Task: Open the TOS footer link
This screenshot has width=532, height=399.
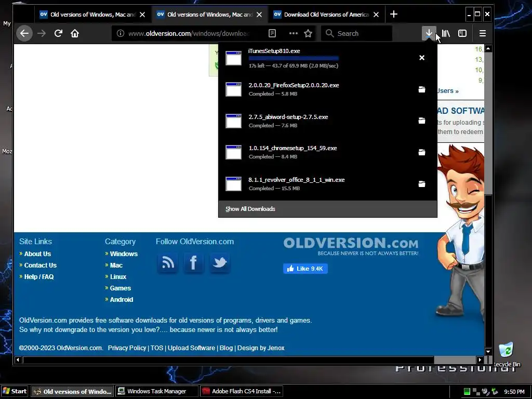Action: click(x=157, y=348)
